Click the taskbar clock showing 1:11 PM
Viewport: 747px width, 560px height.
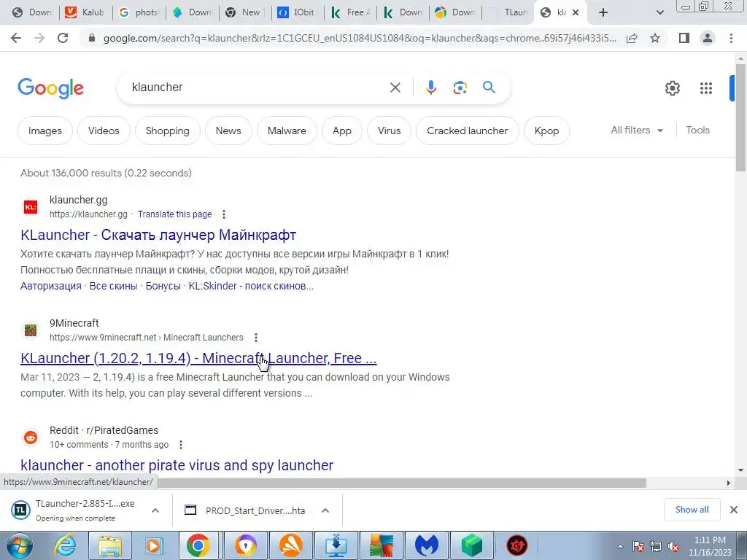(x=710, y=546)
